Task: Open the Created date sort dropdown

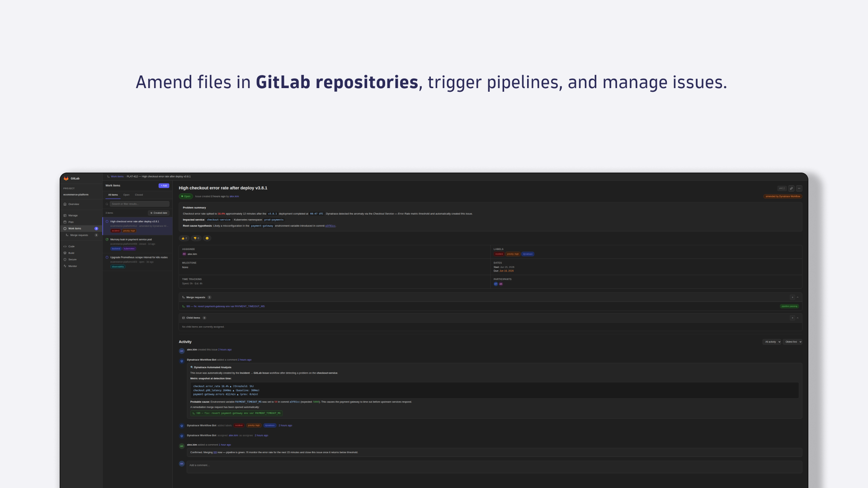Action: [x=159, y=213]
